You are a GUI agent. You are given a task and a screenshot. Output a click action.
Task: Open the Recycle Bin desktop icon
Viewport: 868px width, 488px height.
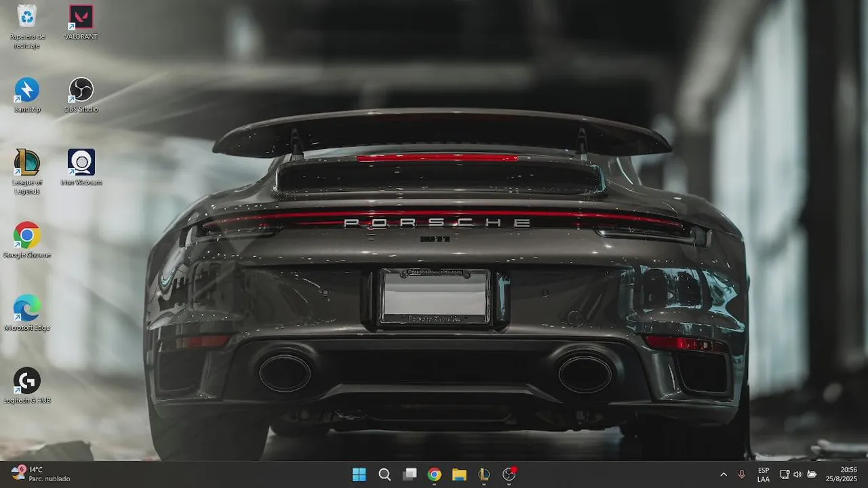click(x=27, y=26)
